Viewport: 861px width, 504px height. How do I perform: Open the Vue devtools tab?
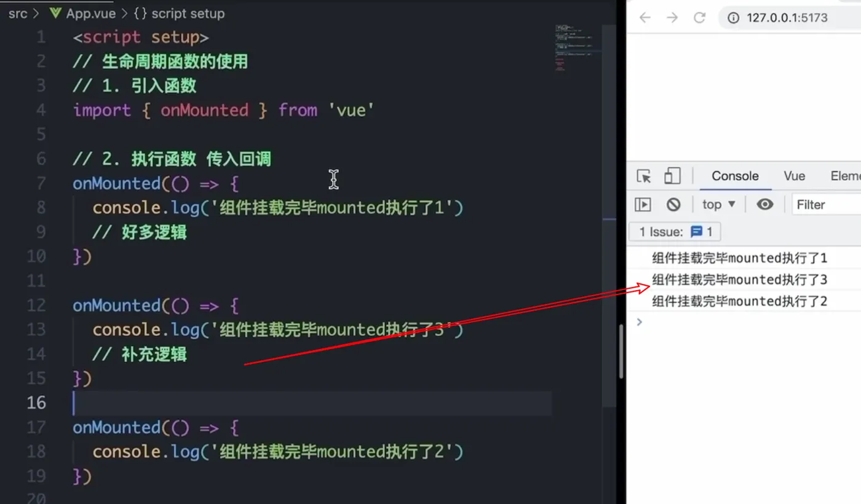(x=793, y=176)
